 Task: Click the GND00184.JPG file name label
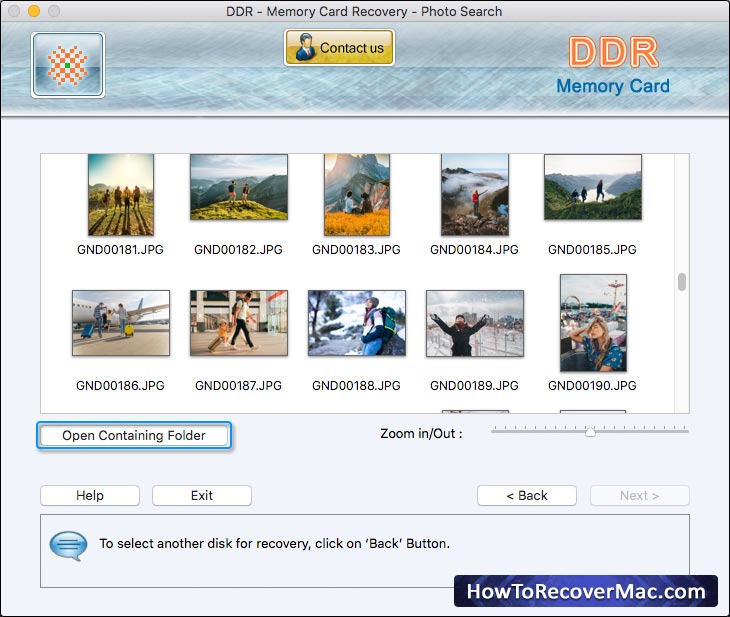[474, 250]
